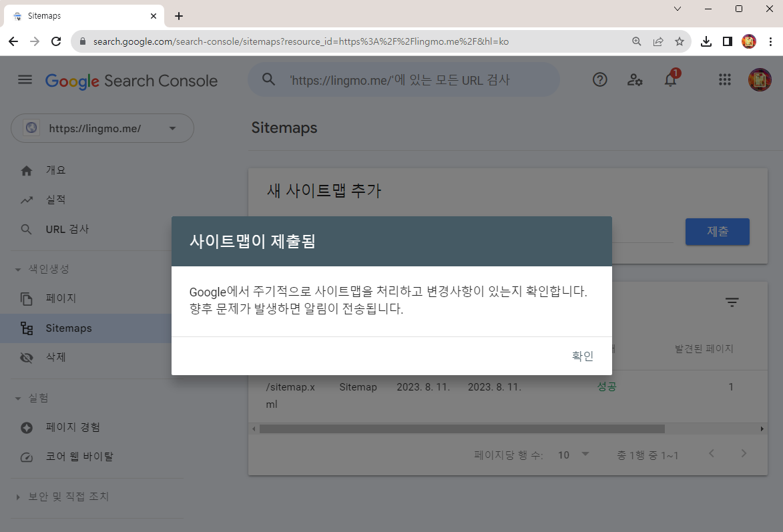Click horizontal scrollbar of sitemap table

462,429
